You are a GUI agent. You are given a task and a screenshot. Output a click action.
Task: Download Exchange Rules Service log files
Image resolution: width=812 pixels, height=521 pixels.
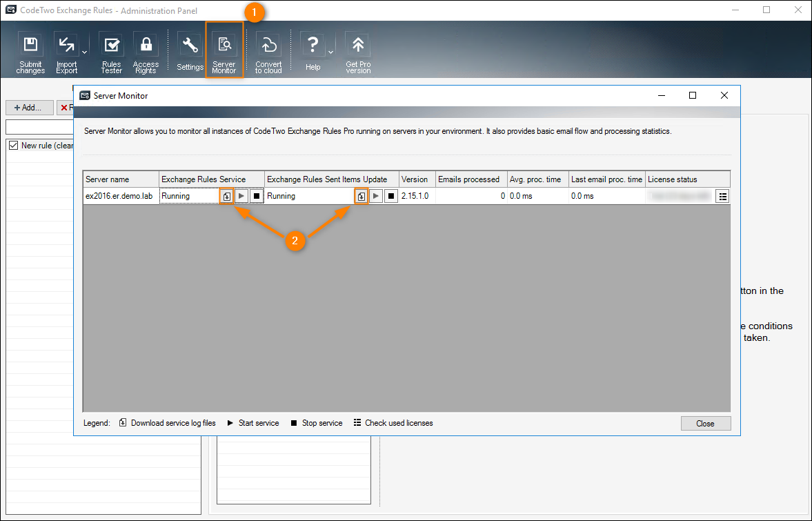click(227, 196)
